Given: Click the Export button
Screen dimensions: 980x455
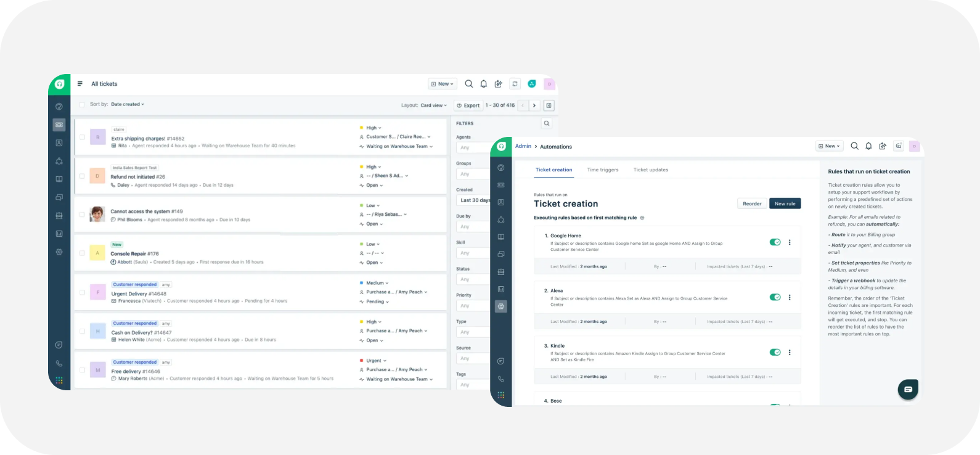Looking at the screenshot, I should (468, 105).
